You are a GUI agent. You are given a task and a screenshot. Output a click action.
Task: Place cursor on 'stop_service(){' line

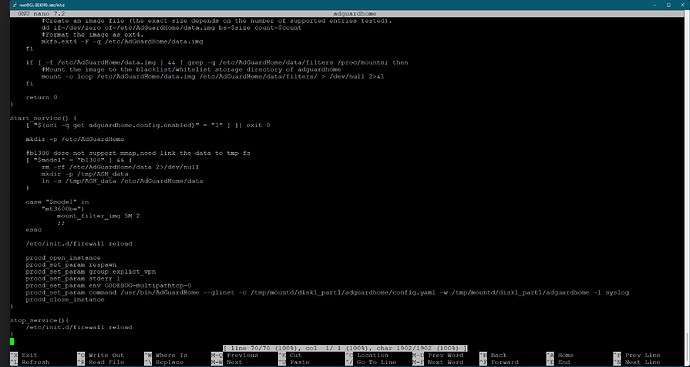pos(40,320)
